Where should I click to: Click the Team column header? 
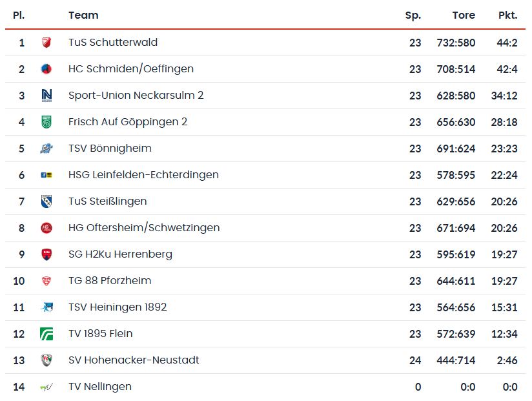click(83, 15)
